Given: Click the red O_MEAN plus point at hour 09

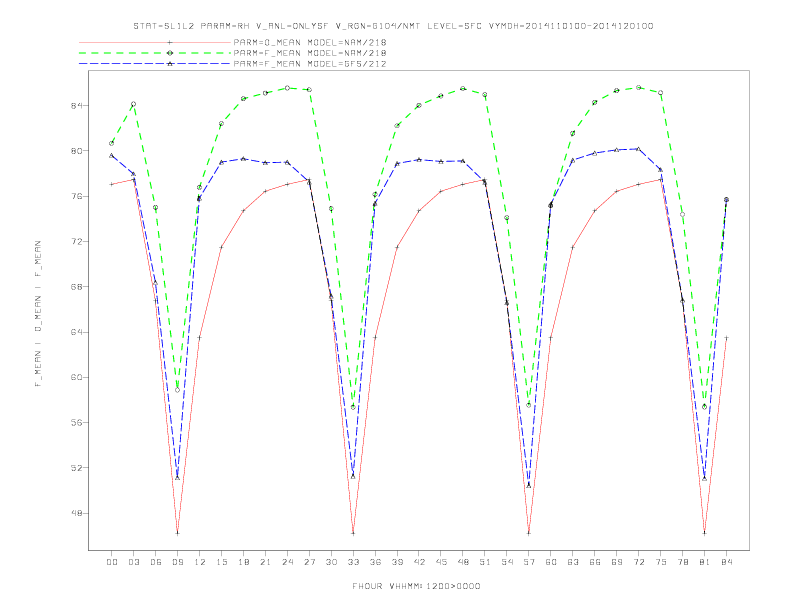Looking at the screenshot, I should coord(177,533).
